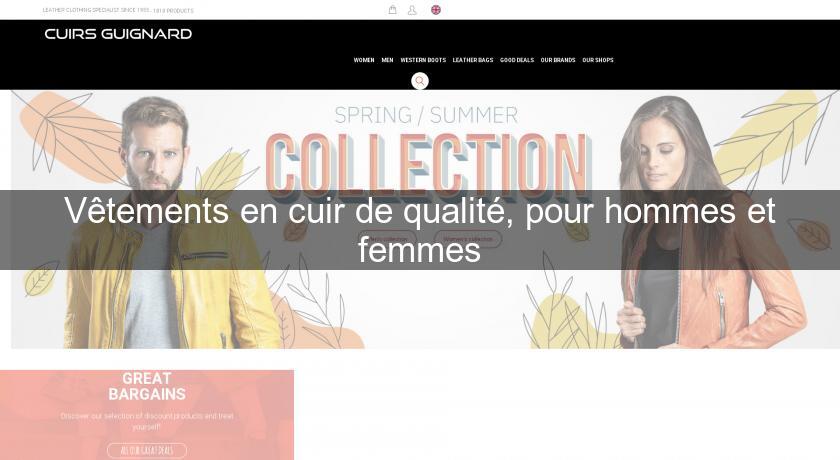
Task: Open the Women menu
Action: click(x=364, y=60)
